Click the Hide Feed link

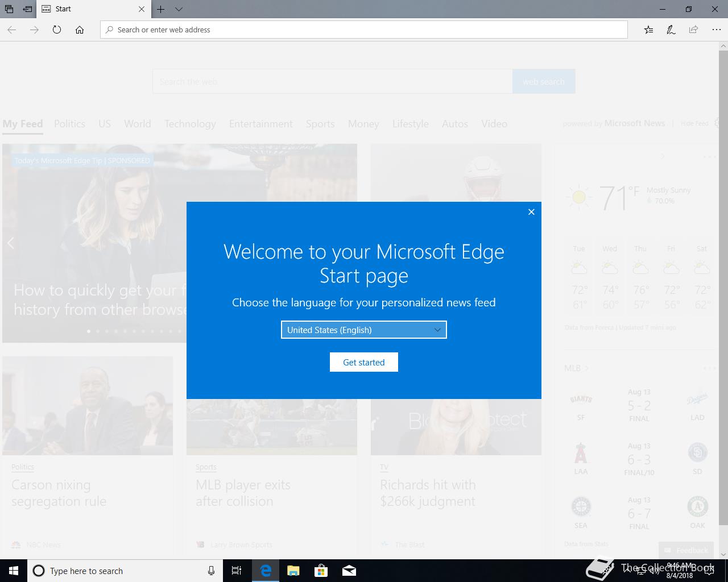(694, 123)
